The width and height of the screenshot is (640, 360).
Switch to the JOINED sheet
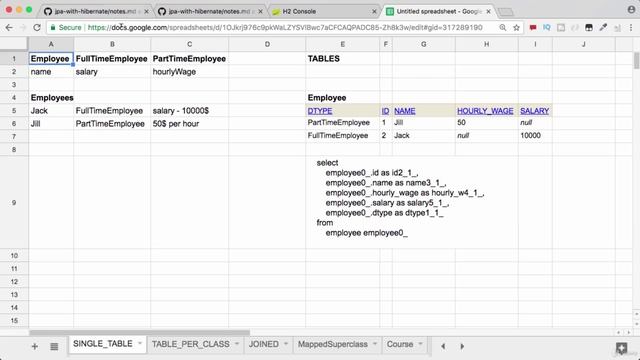(x=264, y=344)
